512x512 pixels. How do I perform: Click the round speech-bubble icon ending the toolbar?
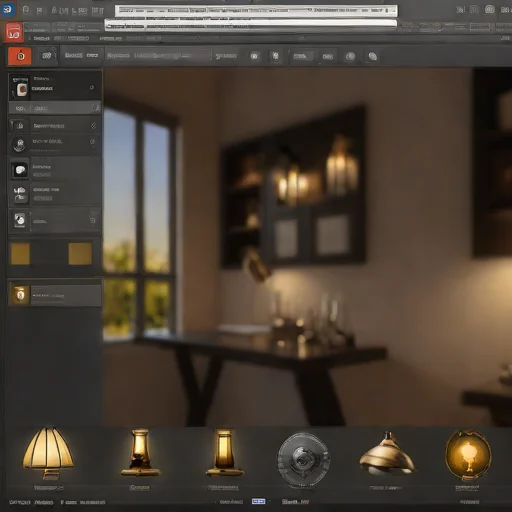click(x=372, y=56)
